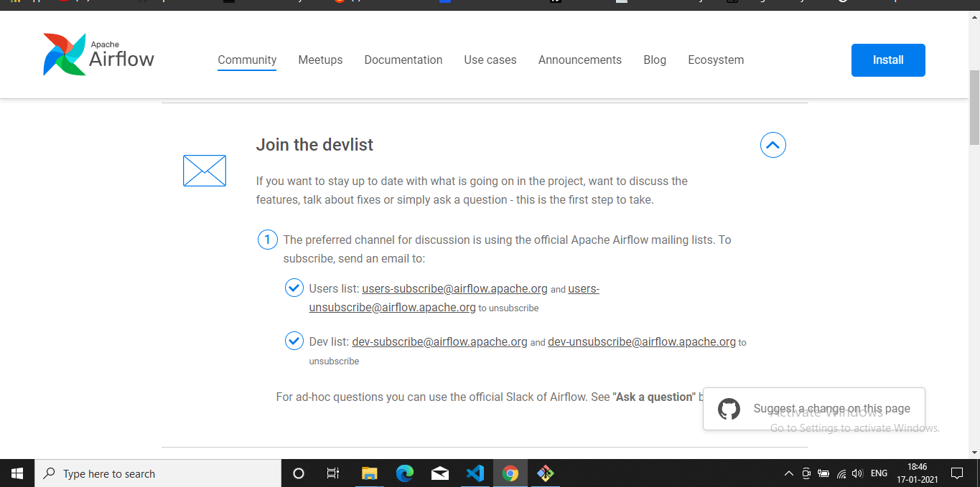Select Use cases in navigation

coord(490,60)
